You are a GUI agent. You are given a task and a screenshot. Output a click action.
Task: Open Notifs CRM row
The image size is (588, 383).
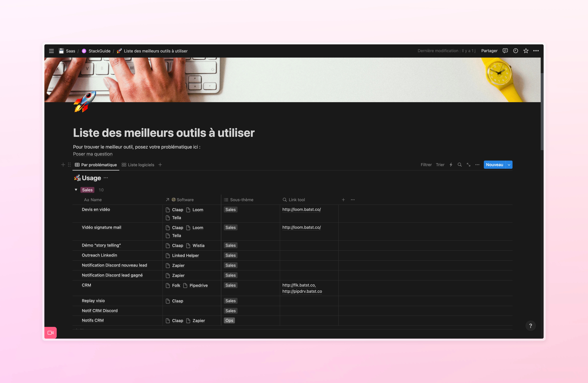93,320
